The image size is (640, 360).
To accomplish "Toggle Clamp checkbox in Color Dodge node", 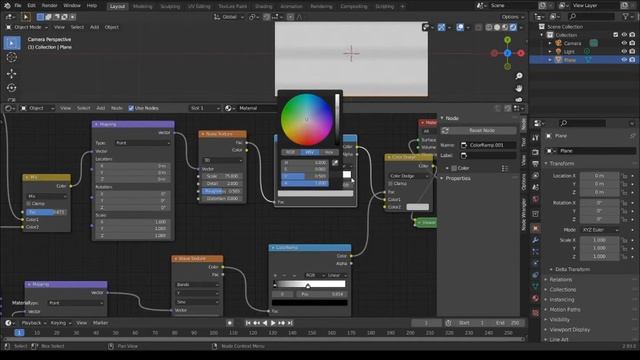I will click(391, 184).
